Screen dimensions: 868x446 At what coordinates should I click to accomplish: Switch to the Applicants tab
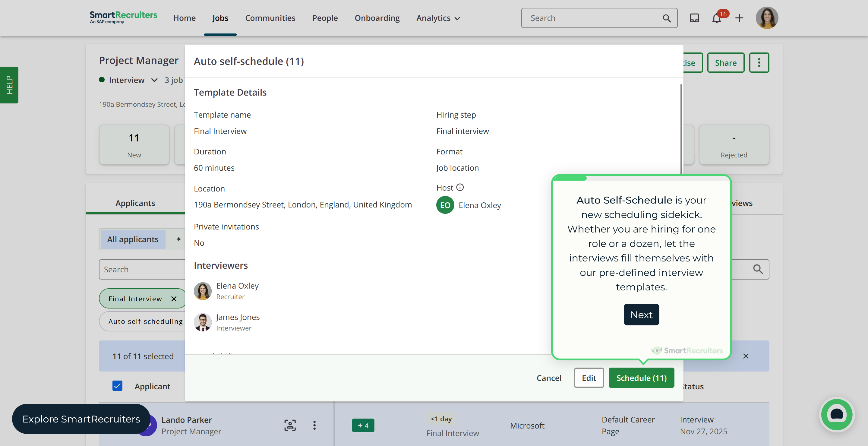pos(135,203)
